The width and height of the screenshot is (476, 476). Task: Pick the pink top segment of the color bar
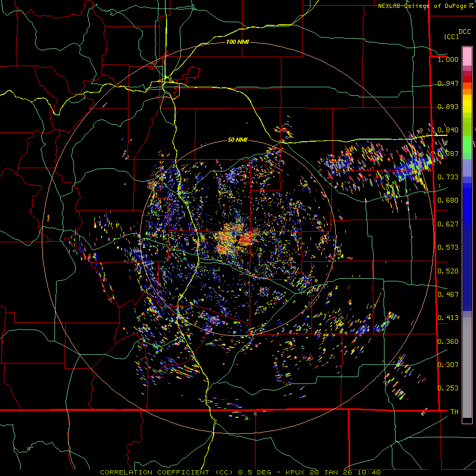point(467,57)
